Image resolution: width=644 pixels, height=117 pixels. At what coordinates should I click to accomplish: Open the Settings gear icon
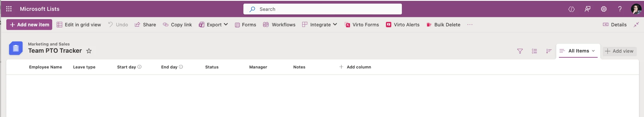point(604,9)
